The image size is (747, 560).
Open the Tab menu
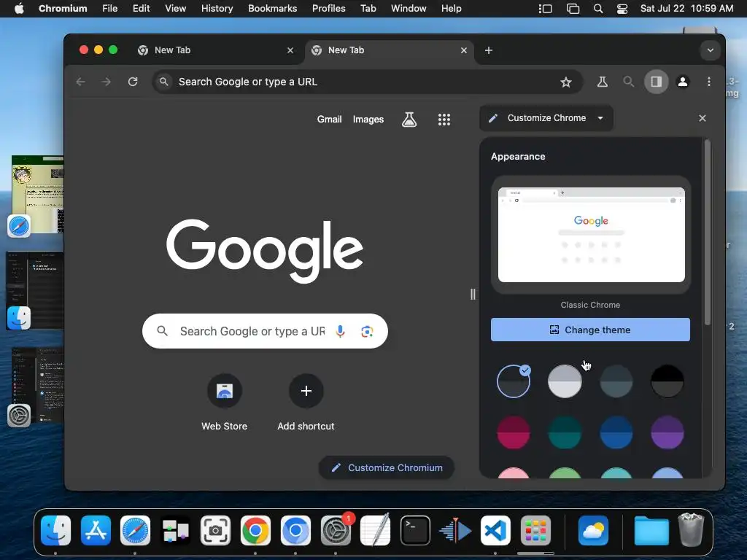tap(368, 9)
